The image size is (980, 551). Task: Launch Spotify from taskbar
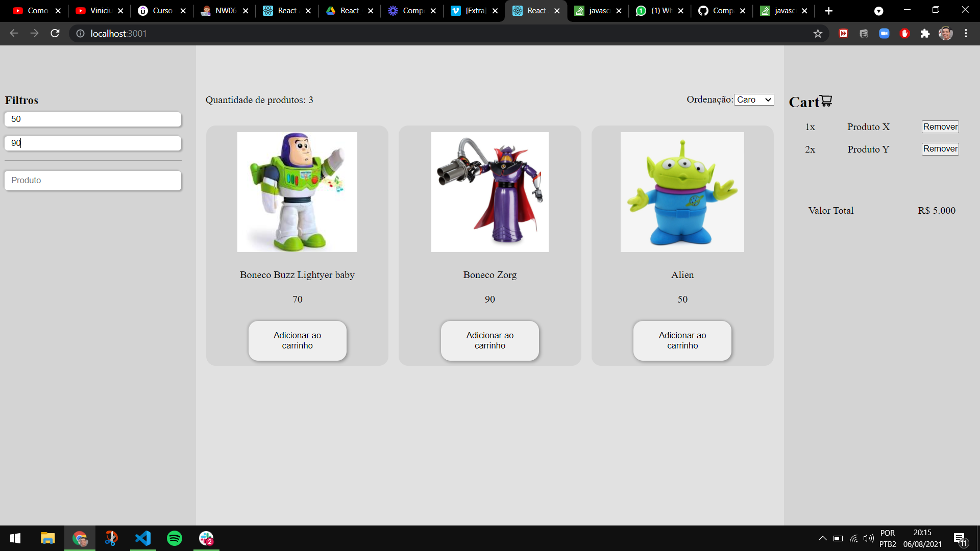[175, 538]
